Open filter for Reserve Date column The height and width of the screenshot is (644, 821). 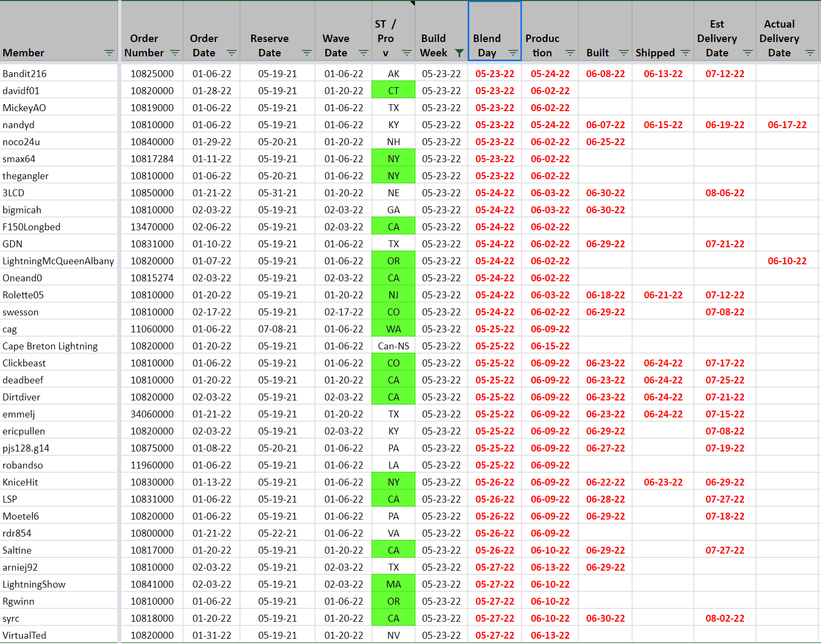(306, 53)
